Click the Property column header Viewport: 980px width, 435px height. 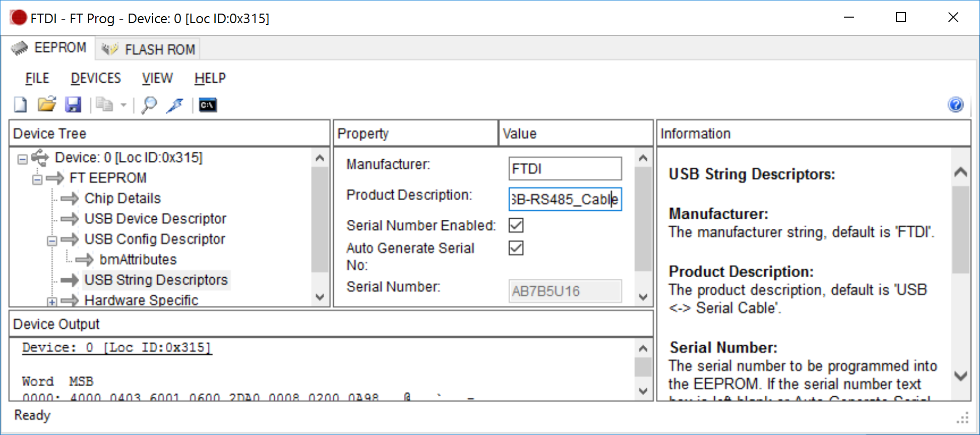[x=415, y=134]
